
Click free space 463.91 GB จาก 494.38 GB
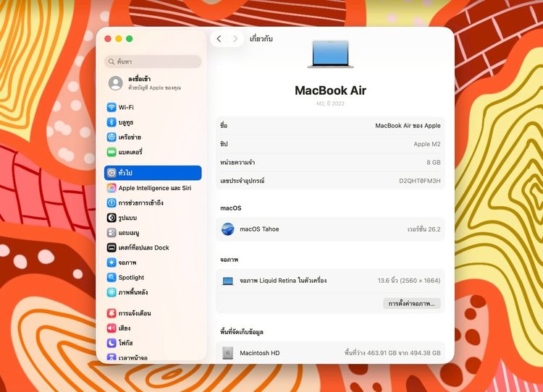[x=392, y=353]
